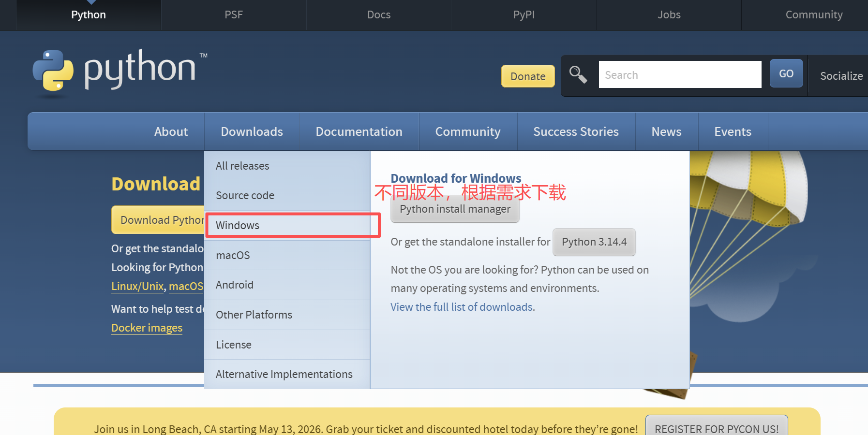Click the yellow Donate button
This screenshot has height=435, width=868.
(528, 76)
